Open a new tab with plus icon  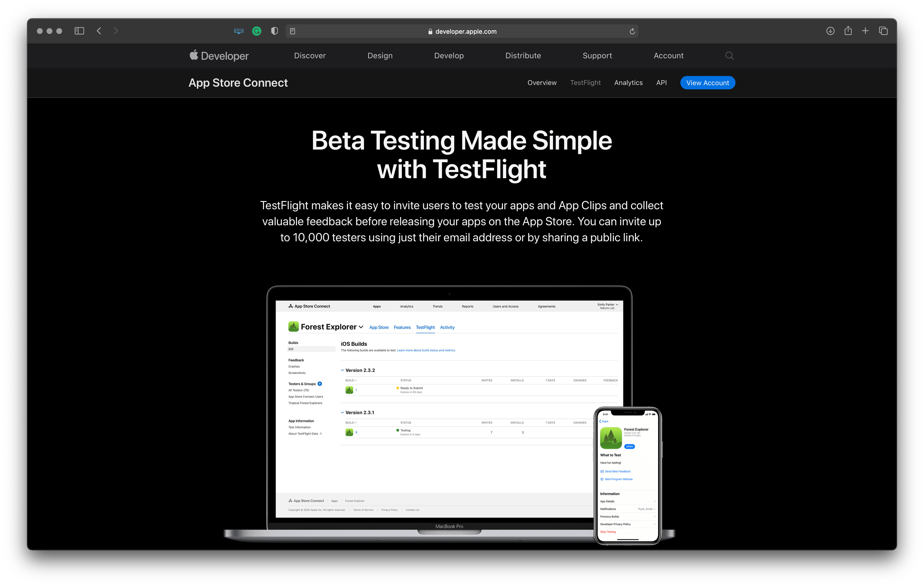click(x=865, y=31)
